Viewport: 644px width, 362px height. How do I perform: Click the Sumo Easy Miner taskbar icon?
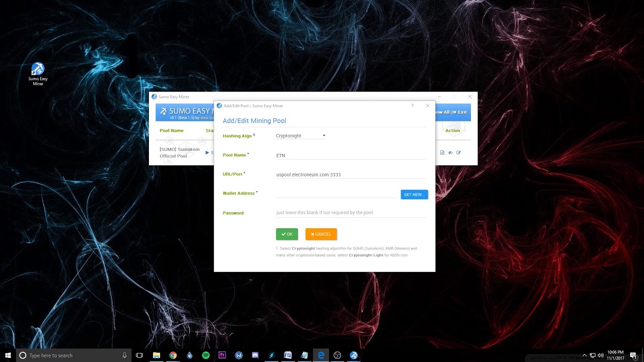[354, 355]
